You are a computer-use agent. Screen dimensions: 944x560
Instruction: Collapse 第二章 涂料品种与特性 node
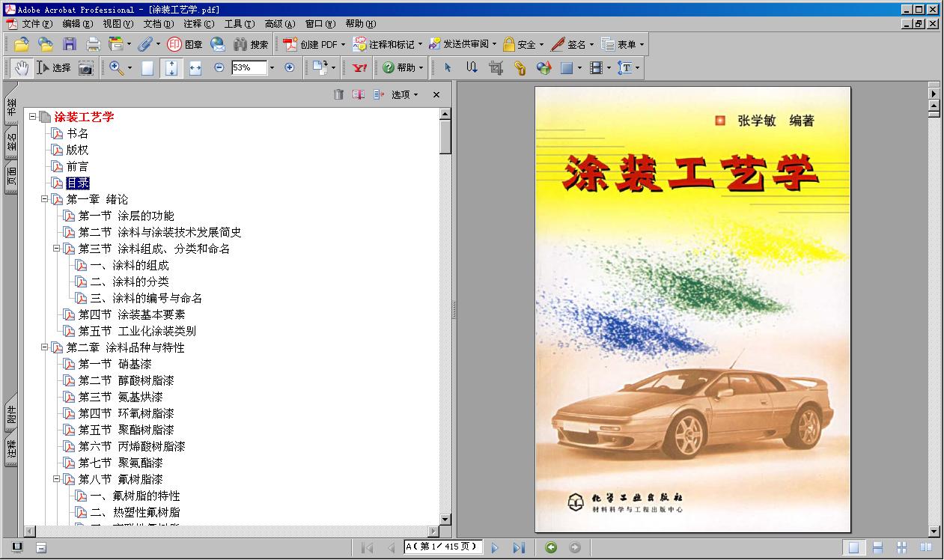click(x=45, y=347)
